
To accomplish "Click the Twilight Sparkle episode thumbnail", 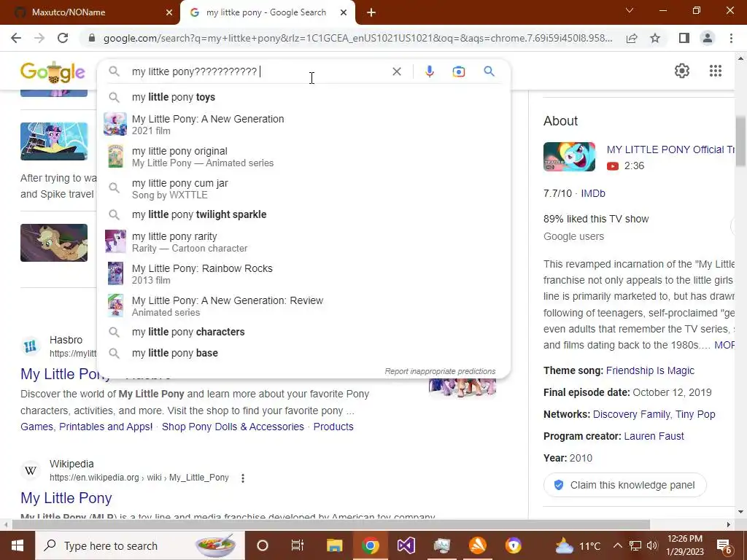I will 54,141.
